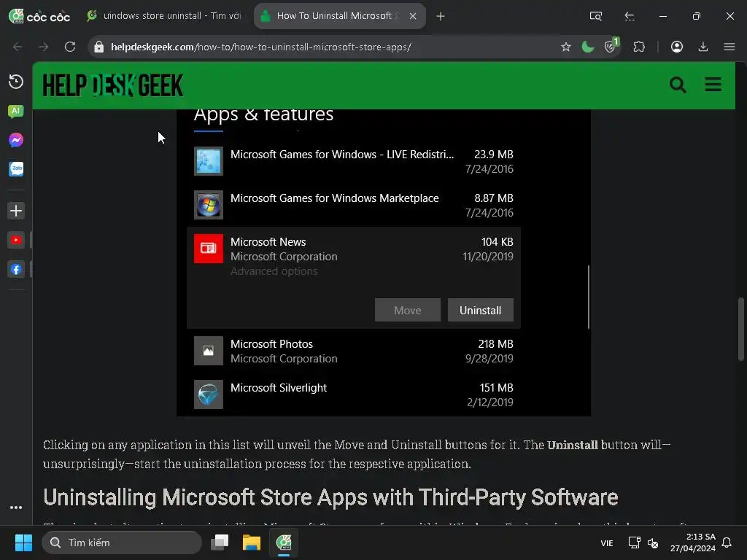
Task: Click the muted volume tray icon
Action: pos(653,542)
